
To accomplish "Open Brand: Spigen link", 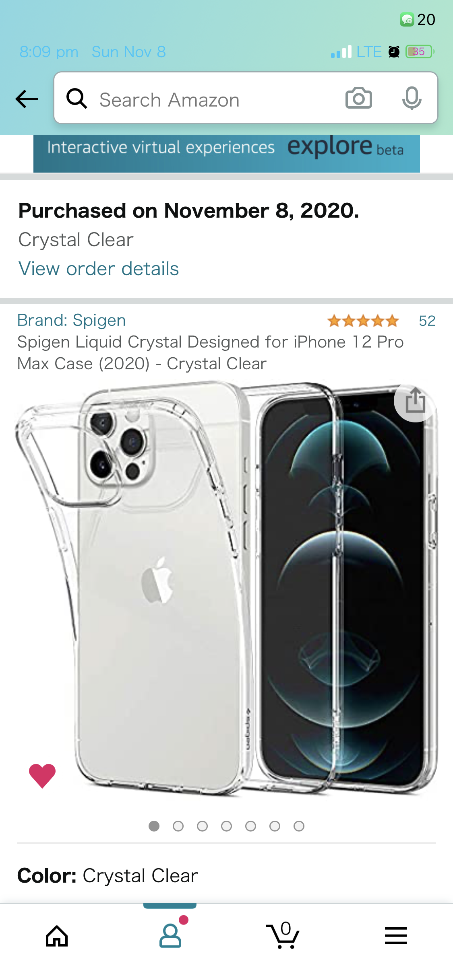I will [72, 321].
